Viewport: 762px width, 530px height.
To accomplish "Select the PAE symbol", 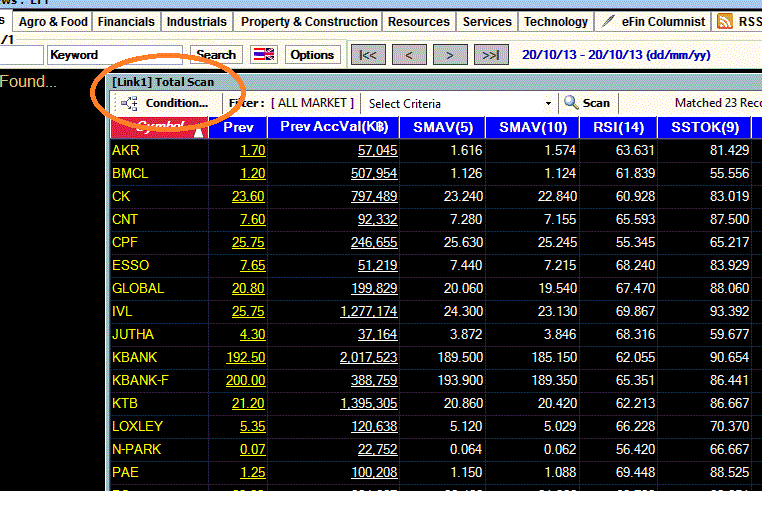I will (125, 472).
